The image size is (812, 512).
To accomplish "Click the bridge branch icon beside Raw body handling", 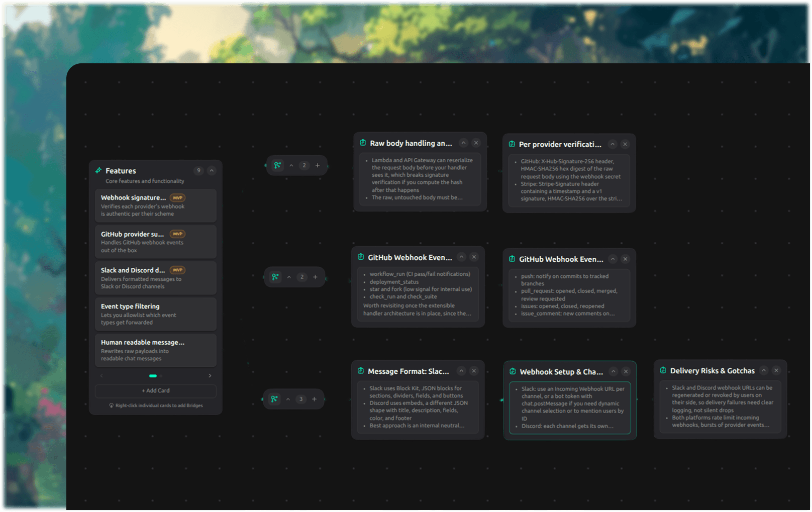I will tap(277, 165).
